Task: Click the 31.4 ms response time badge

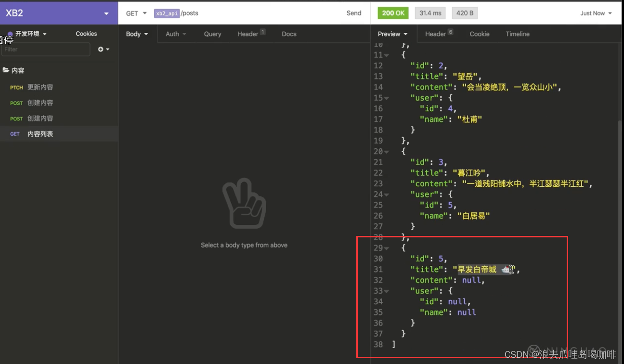Action: pyautogui.click(x=430, y=13)
